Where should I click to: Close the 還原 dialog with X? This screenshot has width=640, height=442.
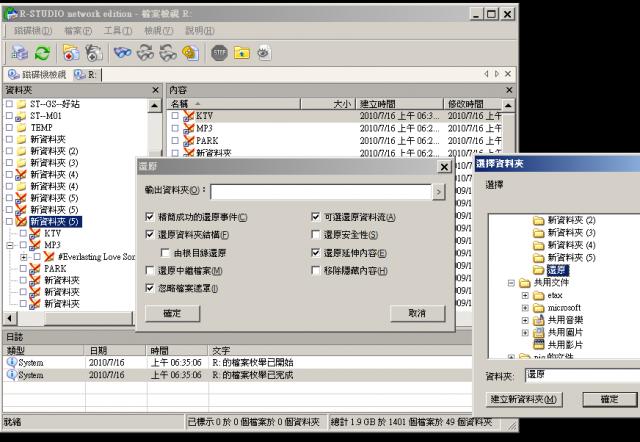click(444, 167)
